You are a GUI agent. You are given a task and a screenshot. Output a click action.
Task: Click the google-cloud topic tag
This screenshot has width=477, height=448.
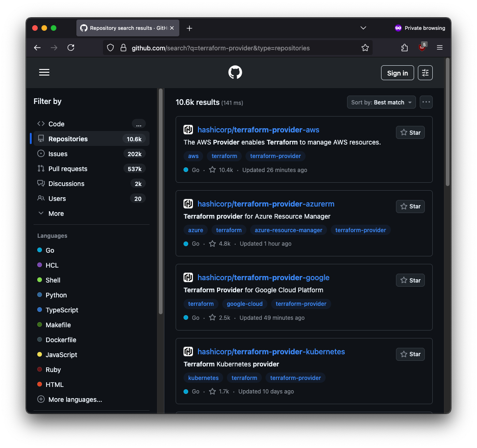pyautogui.click(x=245, y=304)
